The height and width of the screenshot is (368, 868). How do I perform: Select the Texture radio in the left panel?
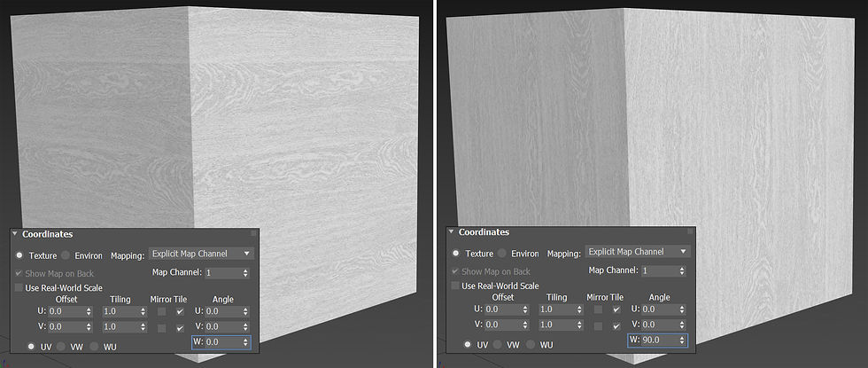pyautogui.click(x=19, y=255)
